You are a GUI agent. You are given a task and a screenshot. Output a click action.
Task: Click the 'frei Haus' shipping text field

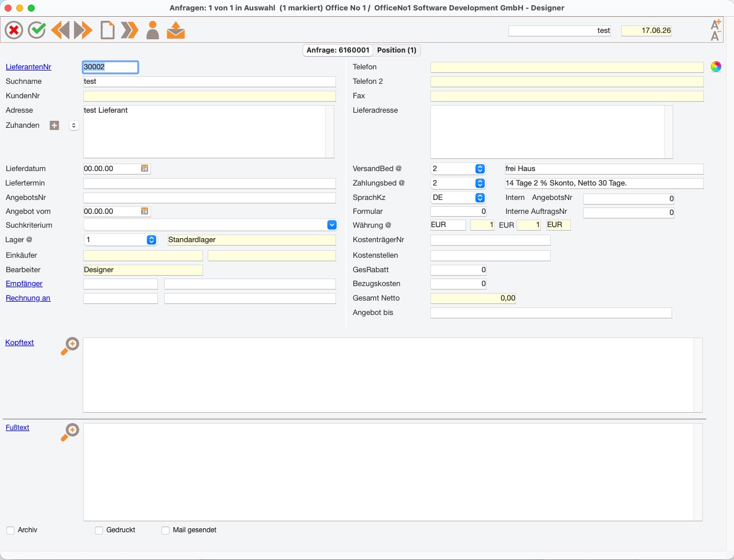[x=604, y=169]
